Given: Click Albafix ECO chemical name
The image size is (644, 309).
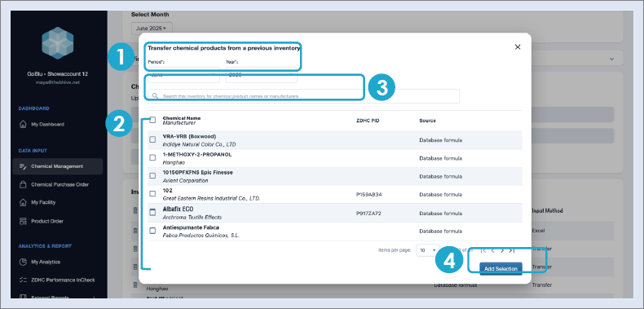Looking at the screenshot, I should [x=178, y=210].
